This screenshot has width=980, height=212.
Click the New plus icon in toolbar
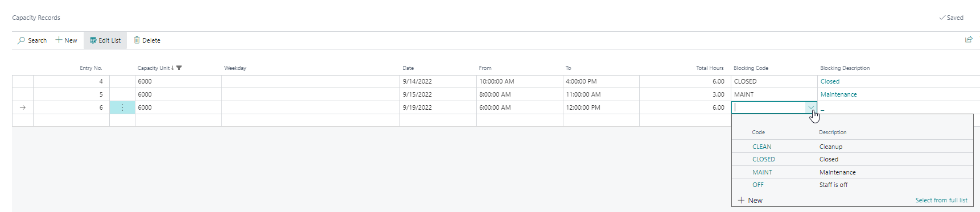click(x=59, y=40)
